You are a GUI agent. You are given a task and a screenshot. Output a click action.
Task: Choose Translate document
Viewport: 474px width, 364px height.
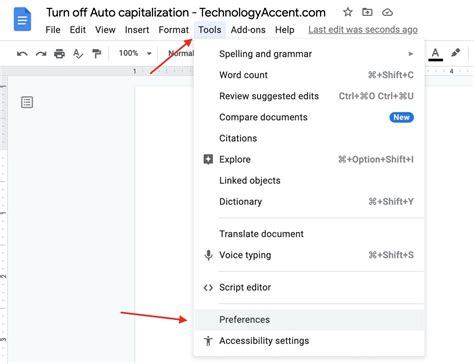tap(309, 234)
